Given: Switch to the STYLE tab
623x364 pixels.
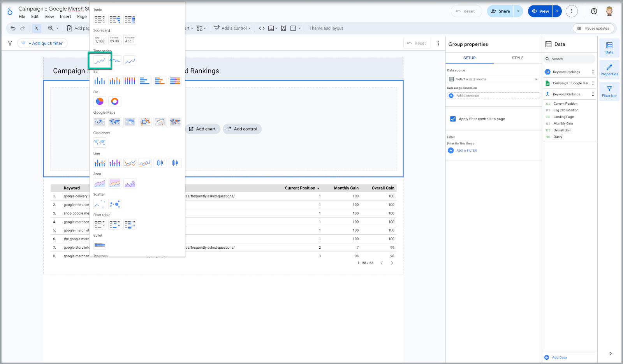Looking at the screenshot, I should [x=517, y=58].
